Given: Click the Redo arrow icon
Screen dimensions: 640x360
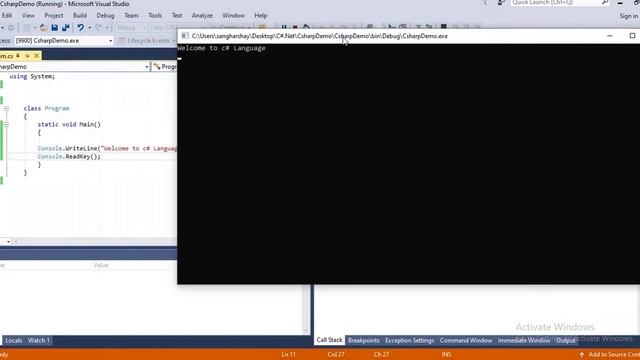Looking at the screenshot, I should (98, 28).
